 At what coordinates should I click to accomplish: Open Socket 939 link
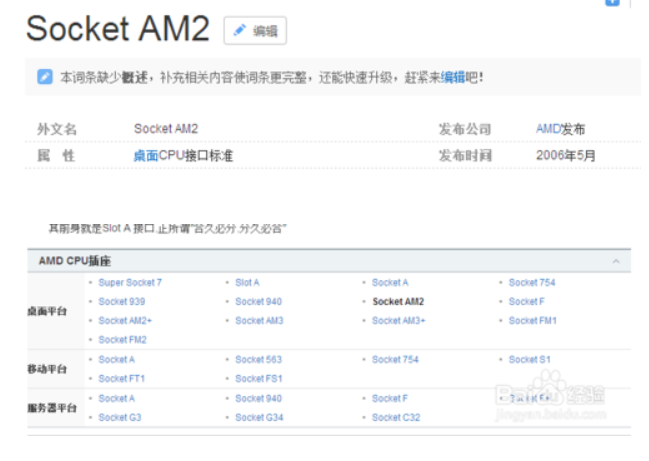pyautogui.click(x=122, y=302)
